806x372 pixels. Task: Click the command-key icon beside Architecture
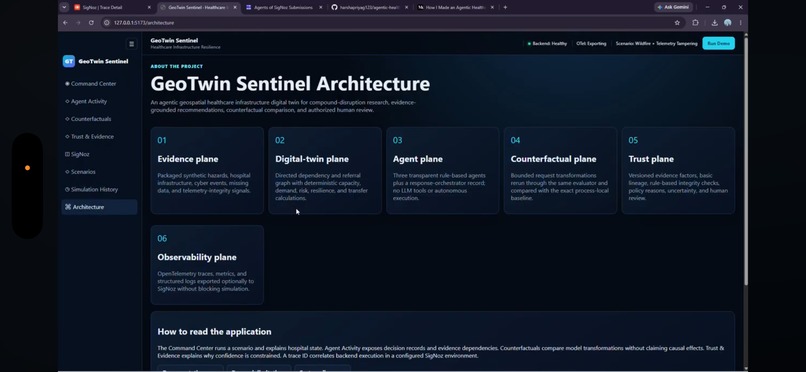68,207
